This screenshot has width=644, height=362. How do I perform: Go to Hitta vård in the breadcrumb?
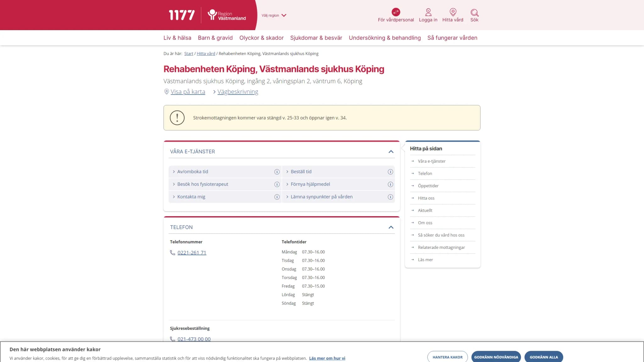[x=206, y=54]
